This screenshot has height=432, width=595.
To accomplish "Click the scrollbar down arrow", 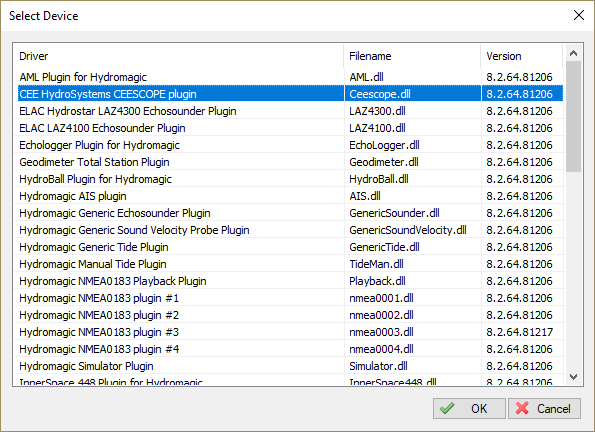I will click(x=573, y=377).
